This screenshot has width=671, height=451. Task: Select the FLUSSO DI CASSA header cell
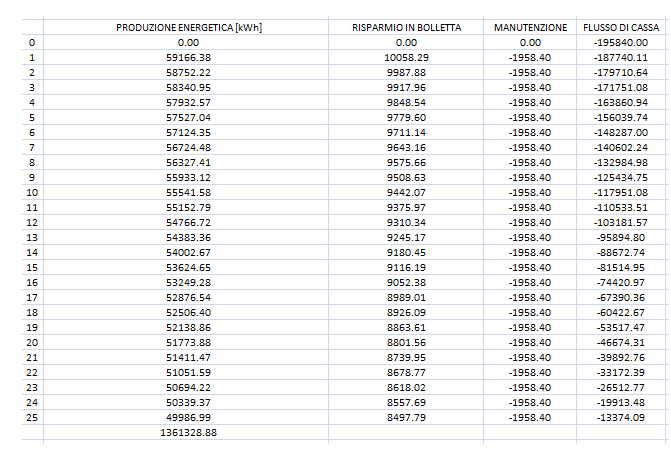[x=621, y=27]
